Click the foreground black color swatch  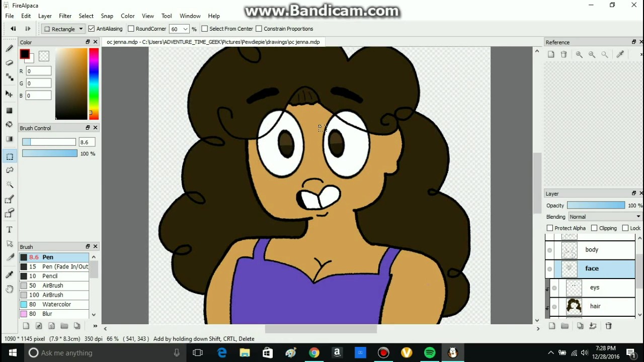click(24, 54)
